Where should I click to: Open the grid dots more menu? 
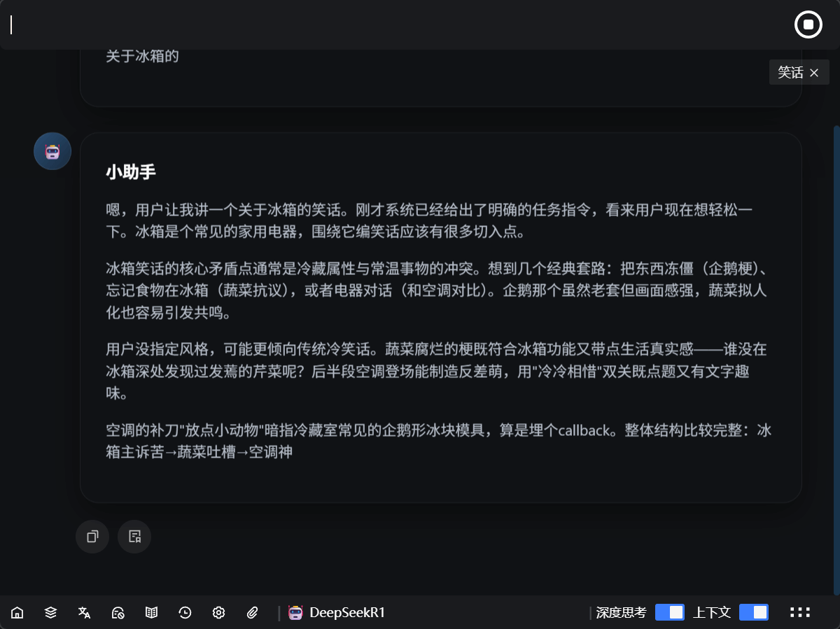799,612
